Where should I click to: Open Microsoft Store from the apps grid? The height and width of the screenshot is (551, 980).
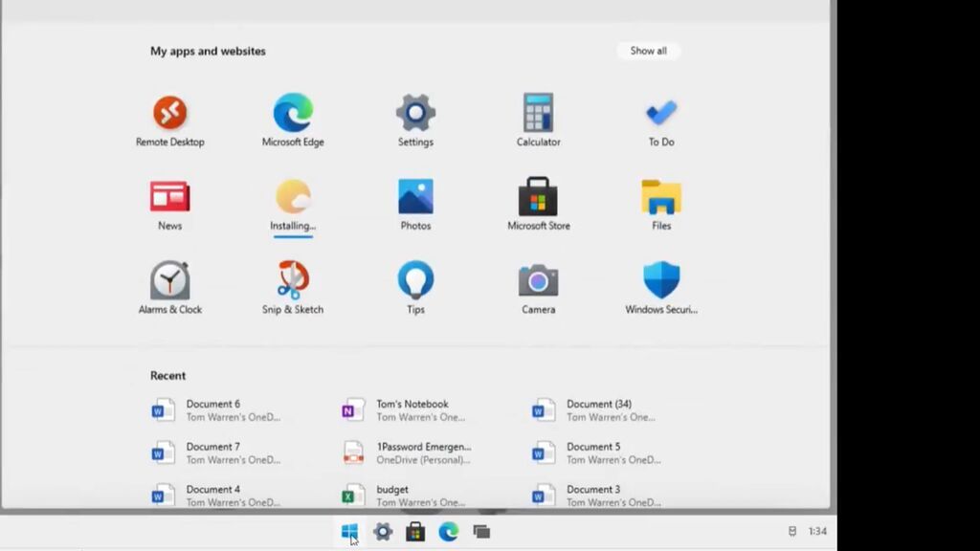tap(538, 205)
